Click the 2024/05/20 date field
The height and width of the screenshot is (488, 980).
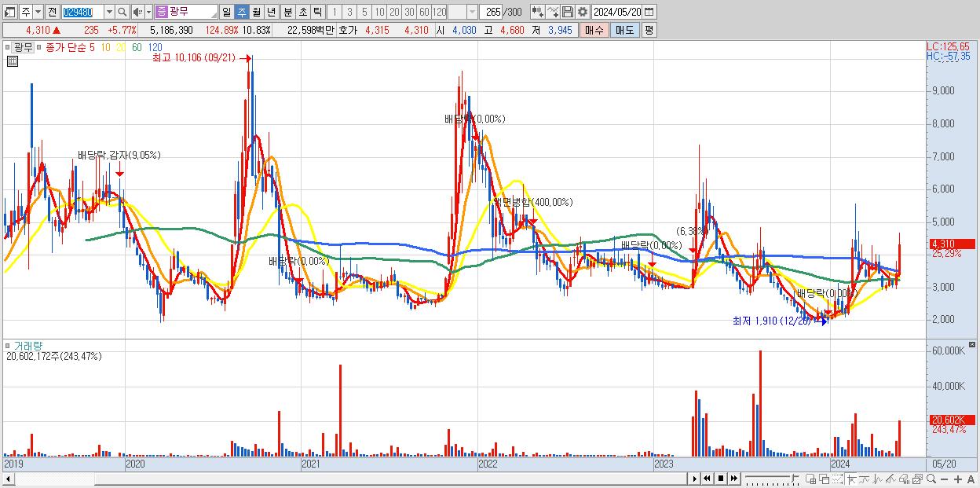(x=617, y=12)
